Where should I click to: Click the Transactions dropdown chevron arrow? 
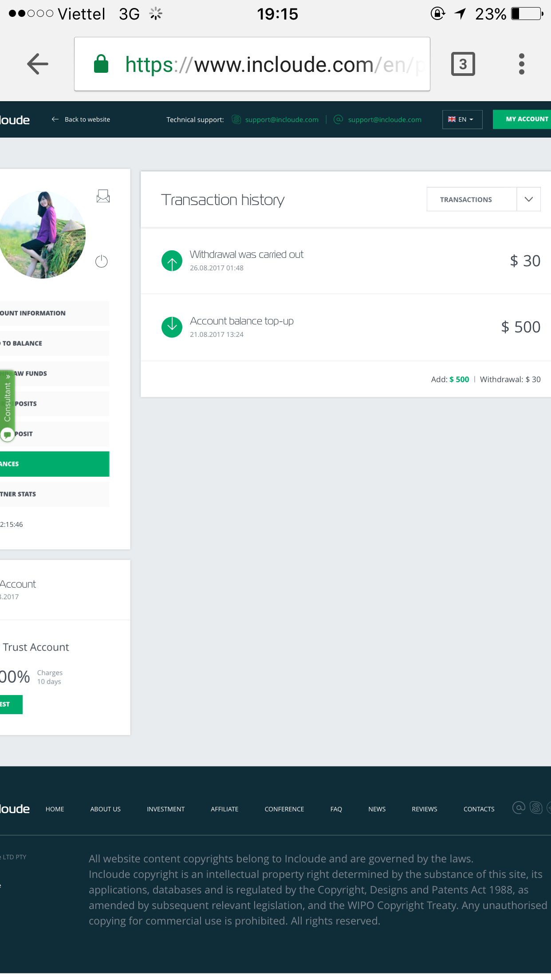point(528,199)
